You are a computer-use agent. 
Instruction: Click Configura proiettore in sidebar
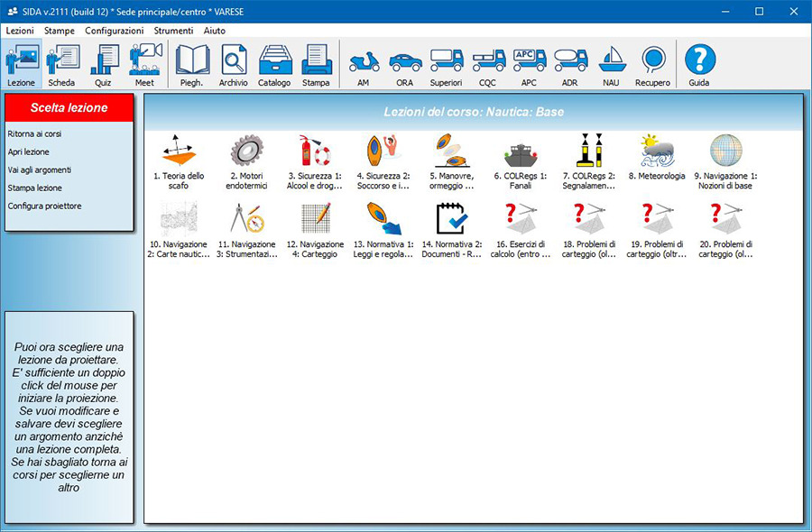44,206
